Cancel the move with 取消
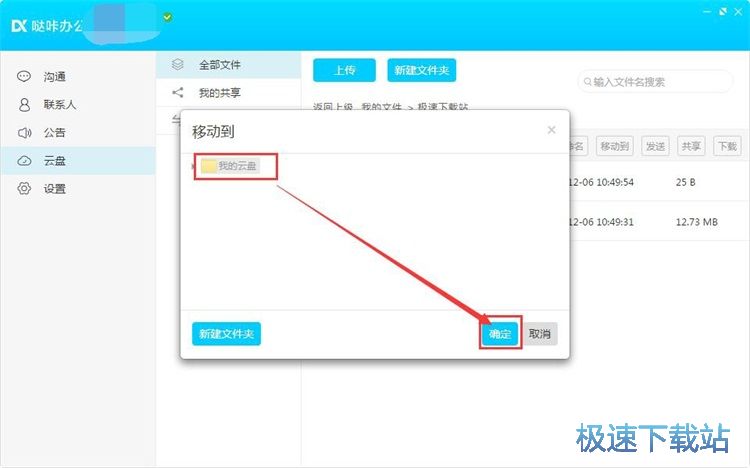The image size is (750, 468). (540, 334)
